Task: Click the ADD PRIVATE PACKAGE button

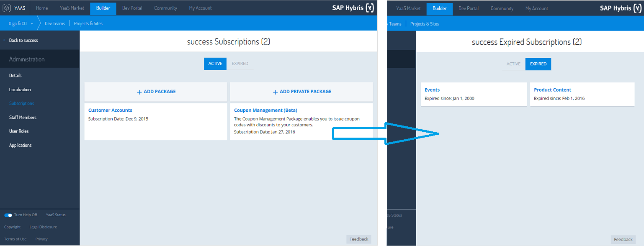Action: pyautogui.click(x=301, y=92)
